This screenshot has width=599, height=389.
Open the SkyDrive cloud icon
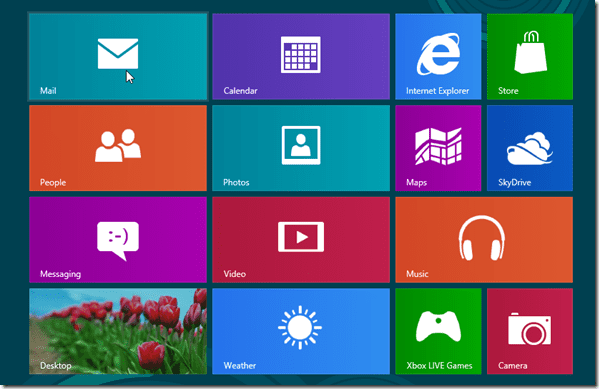tap(530, 148)
